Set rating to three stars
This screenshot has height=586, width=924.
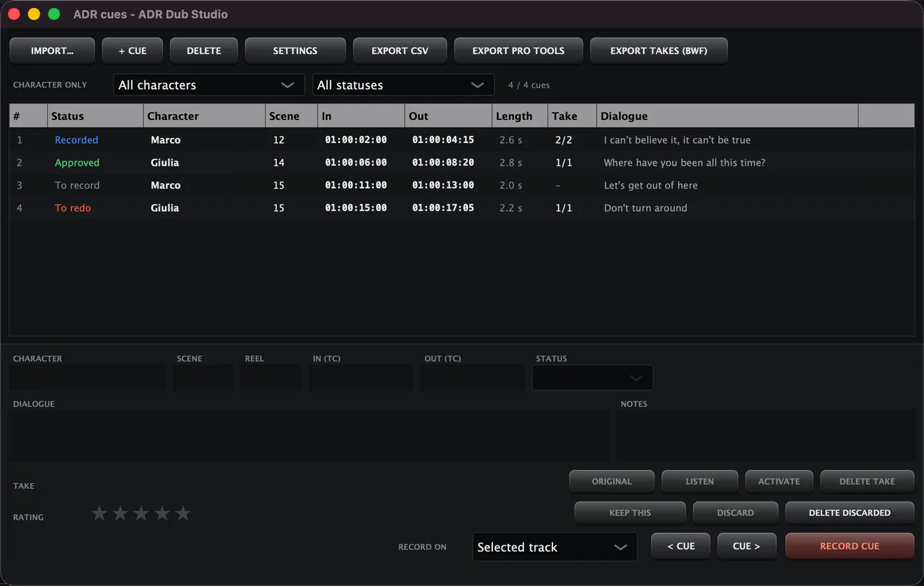[x=141, y=513]
